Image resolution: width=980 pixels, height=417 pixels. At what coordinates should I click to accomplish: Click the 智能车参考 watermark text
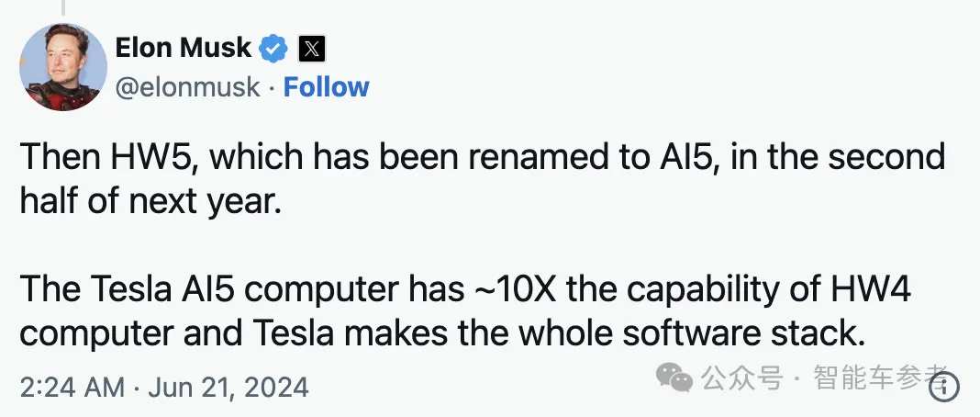[x=878, y=377]
